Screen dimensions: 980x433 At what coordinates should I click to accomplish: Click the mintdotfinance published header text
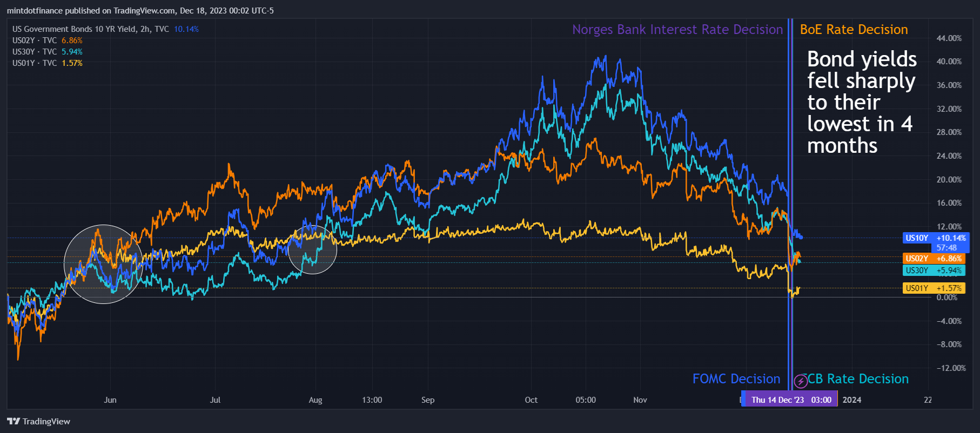click(140, 11)
